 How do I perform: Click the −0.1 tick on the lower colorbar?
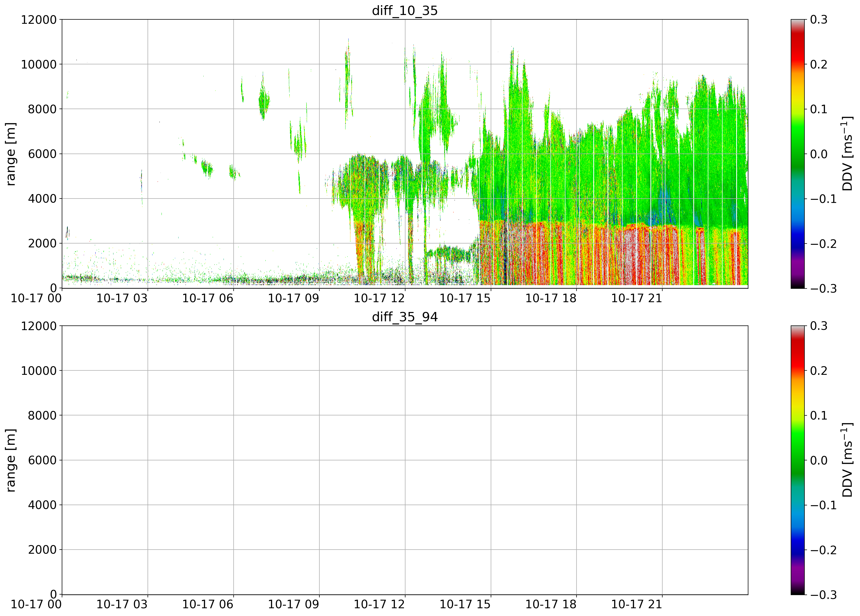click(823, 505)
